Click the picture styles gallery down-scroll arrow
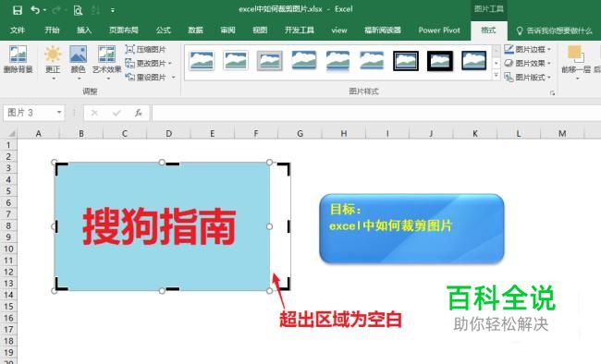This screenshot has height=364, width=601. point(497,63)
